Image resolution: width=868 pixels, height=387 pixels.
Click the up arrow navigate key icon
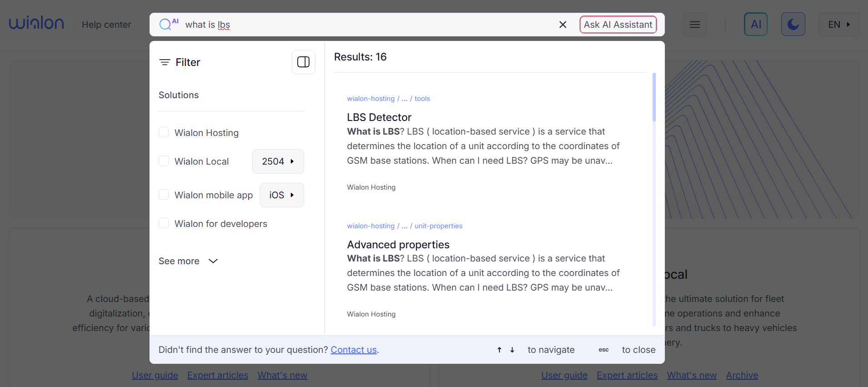499,350
